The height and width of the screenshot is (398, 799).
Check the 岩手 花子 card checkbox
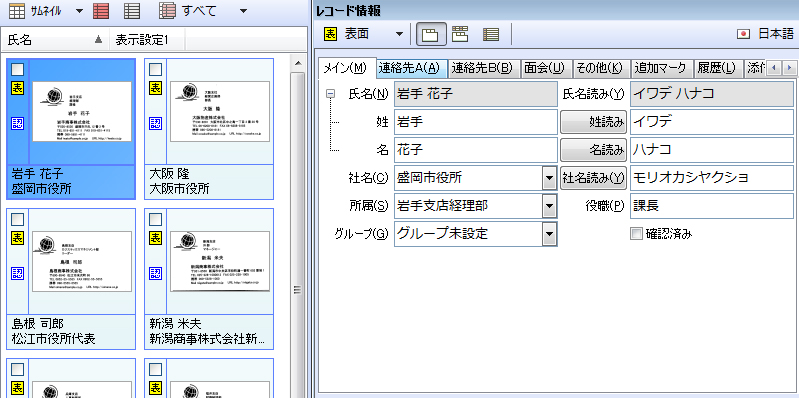(17, 69)
